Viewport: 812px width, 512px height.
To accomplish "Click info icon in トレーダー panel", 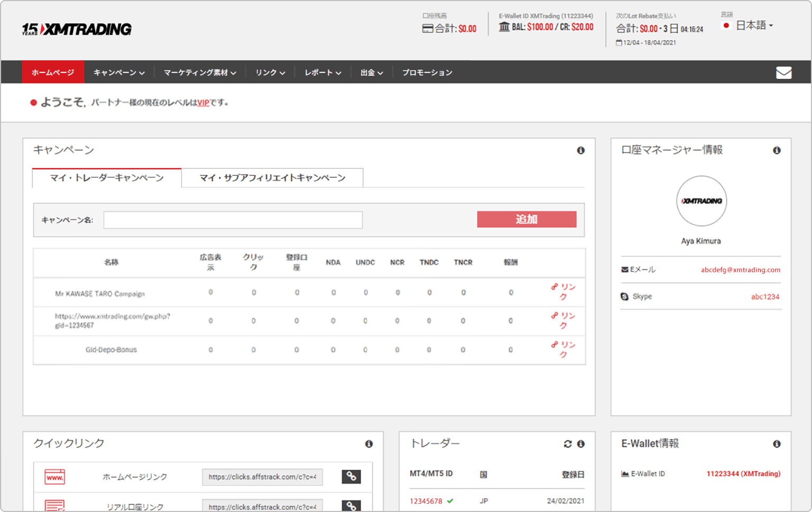I will (x=580, y=444).
